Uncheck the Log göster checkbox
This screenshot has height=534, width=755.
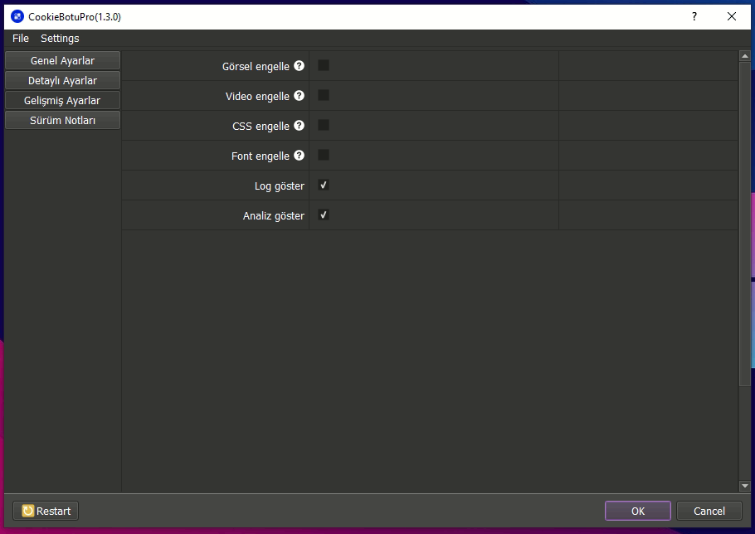coord(324,186)
